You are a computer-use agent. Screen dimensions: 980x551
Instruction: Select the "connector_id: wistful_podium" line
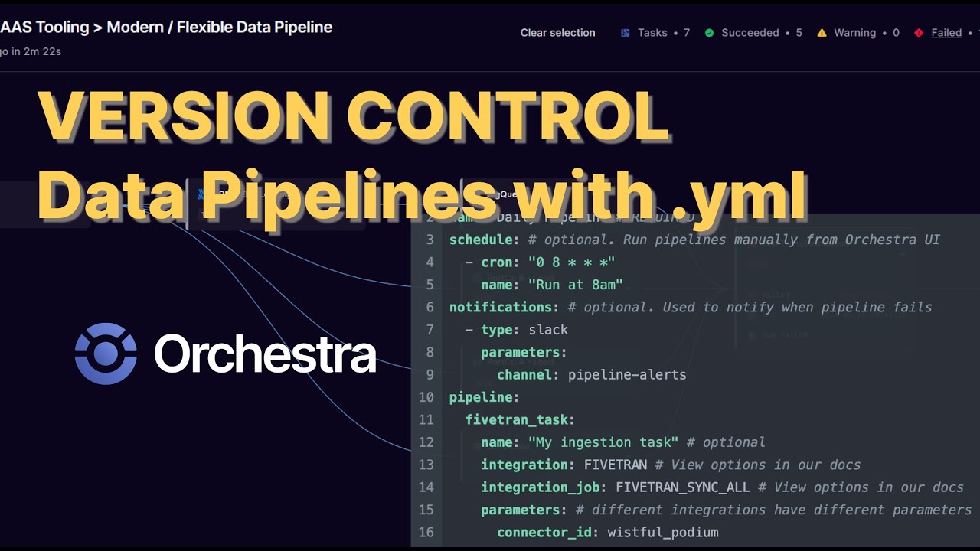[x=608, y=533]
